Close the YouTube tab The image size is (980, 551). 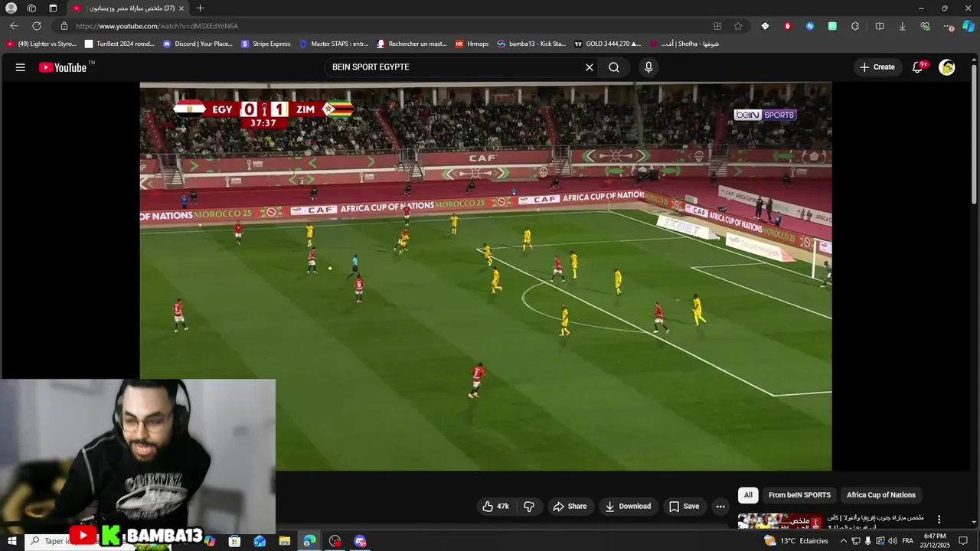[x=181, y=8]
